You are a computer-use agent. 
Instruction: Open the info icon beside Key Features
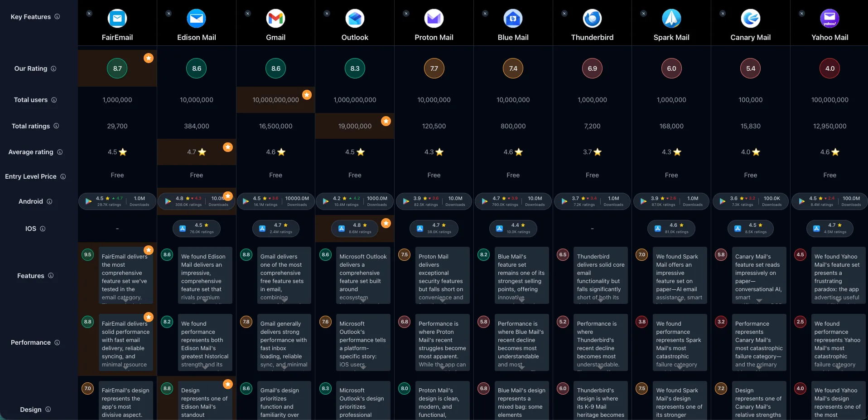tap(57, 17)
